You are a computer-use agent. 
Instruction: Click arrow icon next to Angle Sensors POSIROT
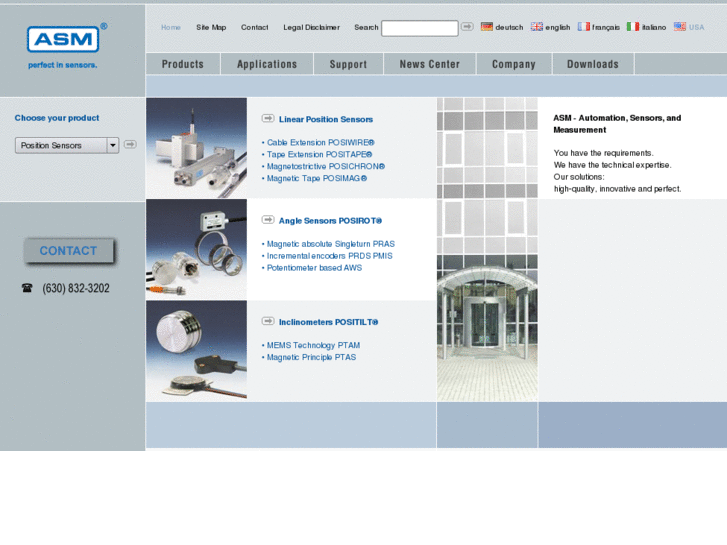coord(268,220)
